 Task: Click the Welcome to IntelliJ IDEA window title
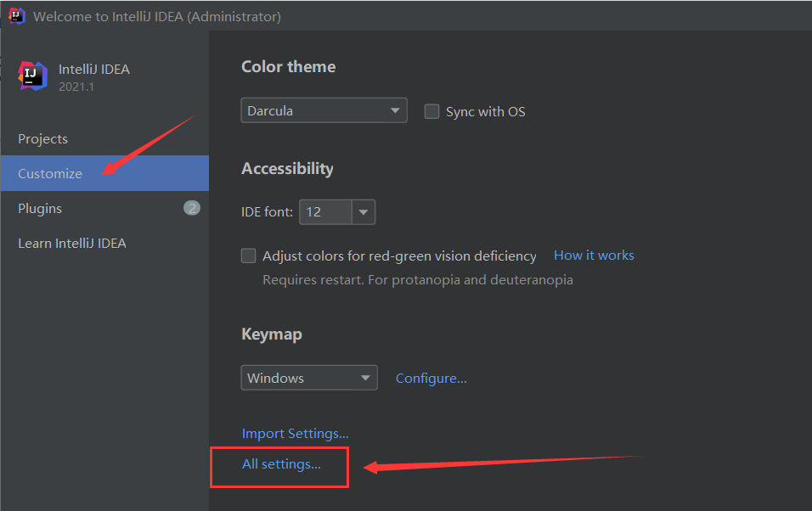(x=157, y=16)
